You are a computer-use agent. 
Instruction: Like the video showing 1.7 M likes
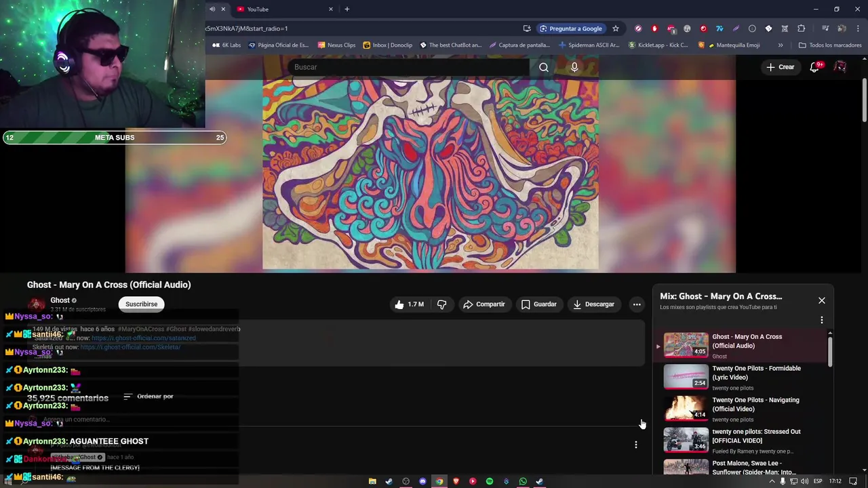409,304
